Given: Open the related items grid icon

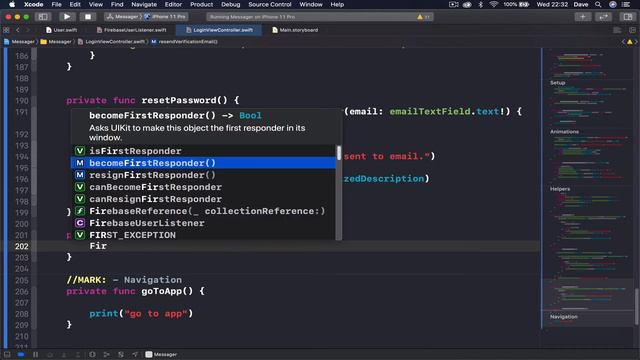Looking at the screenshot, I should [x=6, y=30].
